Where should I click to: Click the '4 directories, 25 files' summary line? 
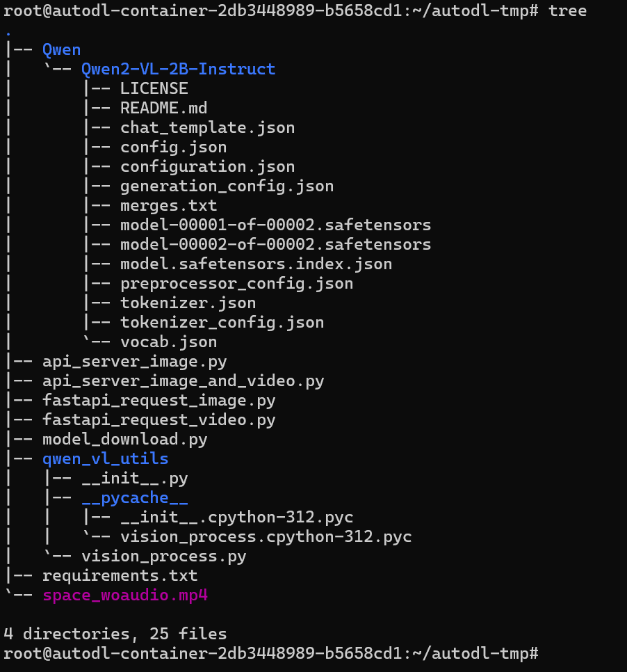pos(115,634)
